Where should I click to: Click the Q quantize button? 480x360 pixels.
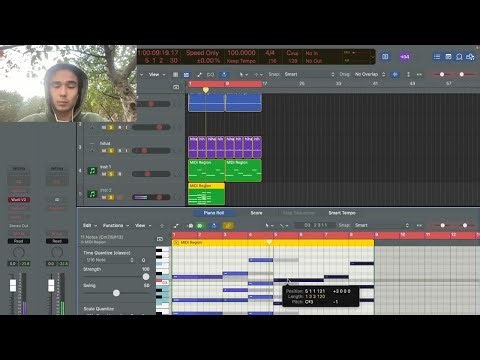click(143, 260)
